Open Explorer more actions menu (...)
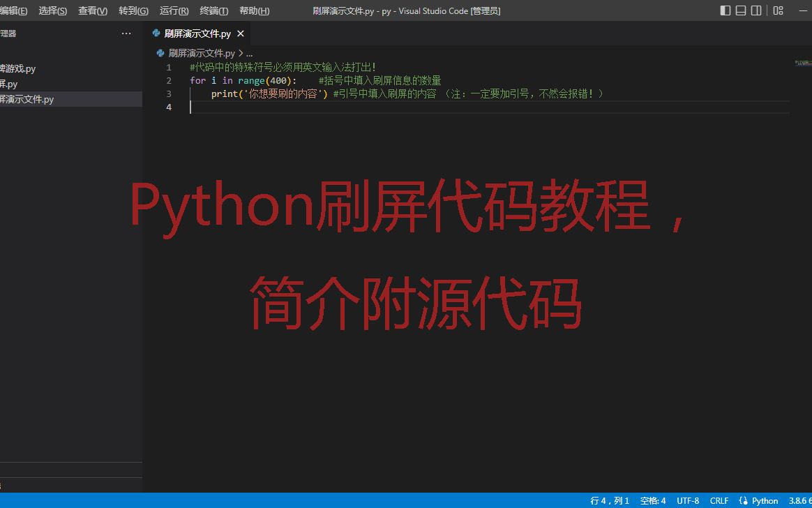Image resolution: width=812 pixels, height=508 pixels. coord(126,33)
